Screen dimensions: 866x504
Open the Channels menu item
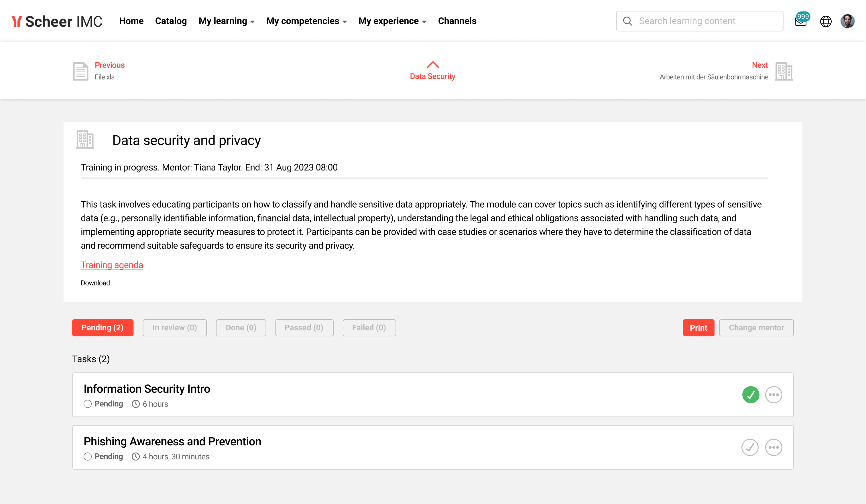(457, 21)
